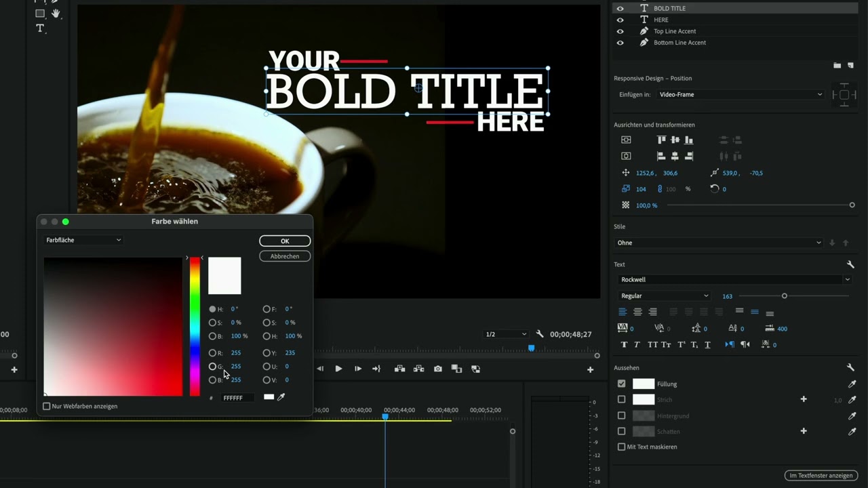Left-align the text paragraph
Image resolution: width=868 pixels, height=488 pixels.
click(x=623, y=312)
